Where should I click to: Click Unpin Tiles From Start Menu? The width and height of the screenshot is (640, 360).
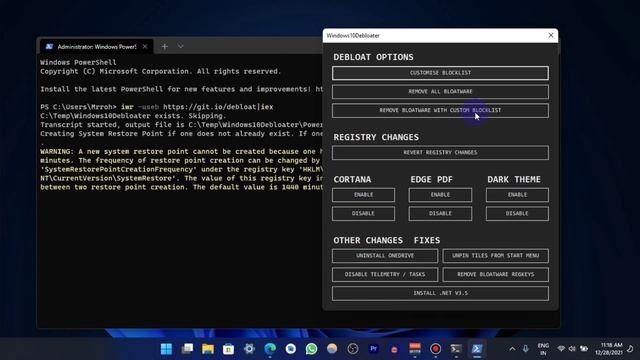point(496,256)
